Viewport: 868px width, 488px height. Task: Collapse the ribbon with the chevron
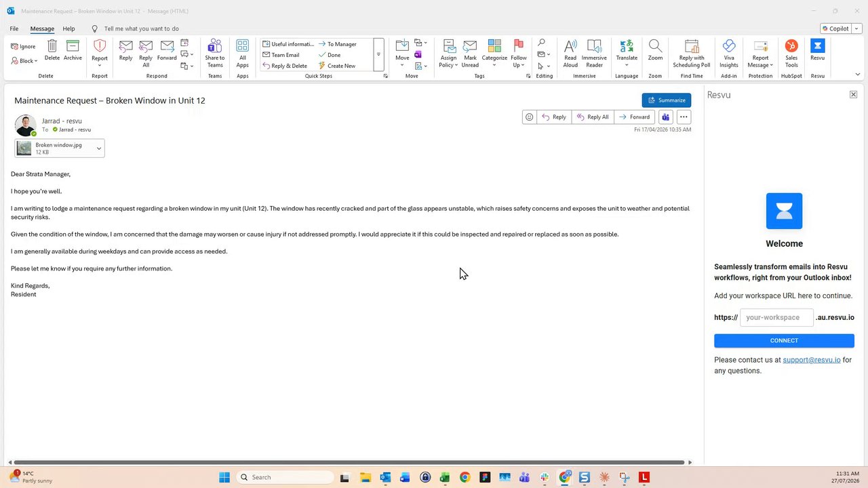[857, 75]
